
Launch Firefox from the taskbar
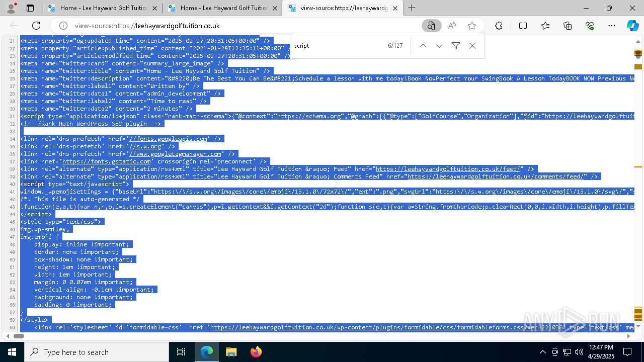point(256,352)
